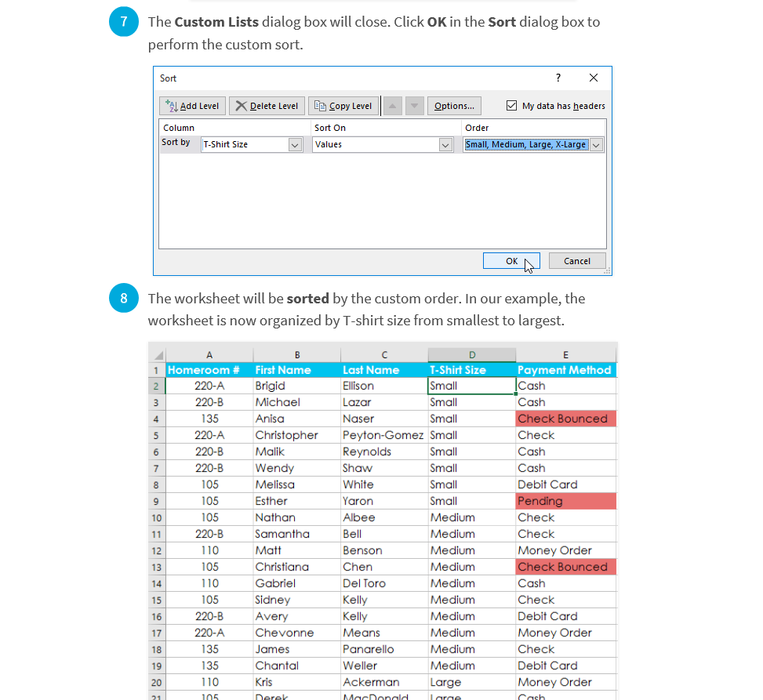Click the red Pending cell
The height and width of the screenshot is (700, 763).
(x=566, y=501)
